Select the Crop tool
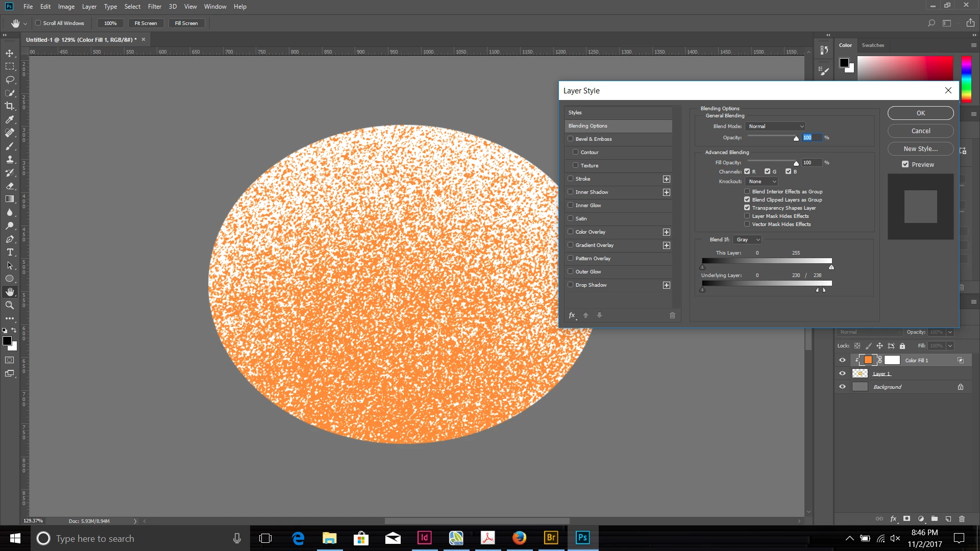The width and height of the screenshot is (980, 551). pyautogui.click(x=10, y=106)
